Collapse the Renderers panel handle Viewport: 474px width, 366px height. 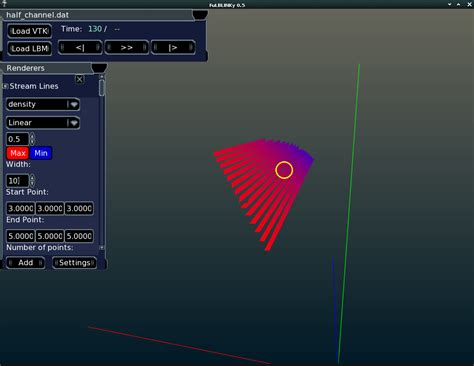pyautogui.click(x=99, y=68)
